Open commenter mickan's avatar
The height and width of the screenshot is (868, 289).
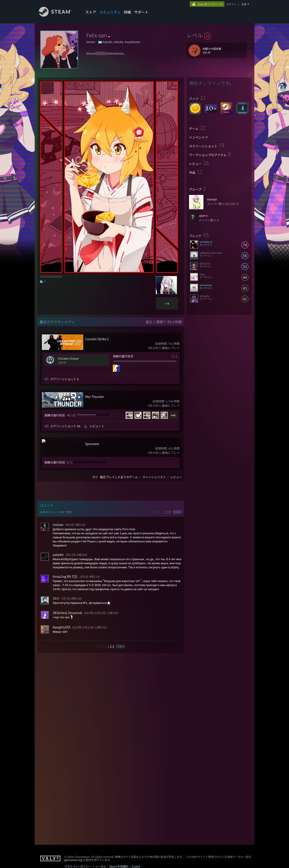pyautogui.click(x=45, y=527)
